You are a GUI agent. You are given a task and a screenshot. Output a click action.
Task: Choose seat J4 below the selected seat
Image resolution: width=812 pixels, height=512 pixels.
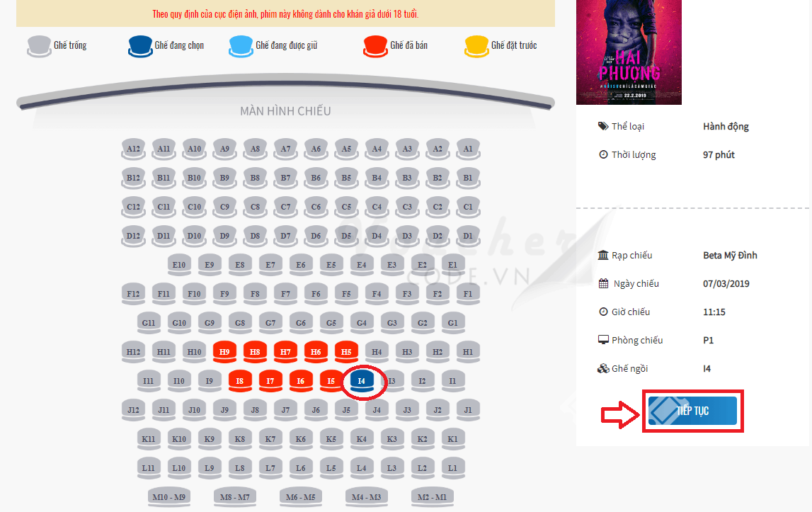[x=377, y=411]
